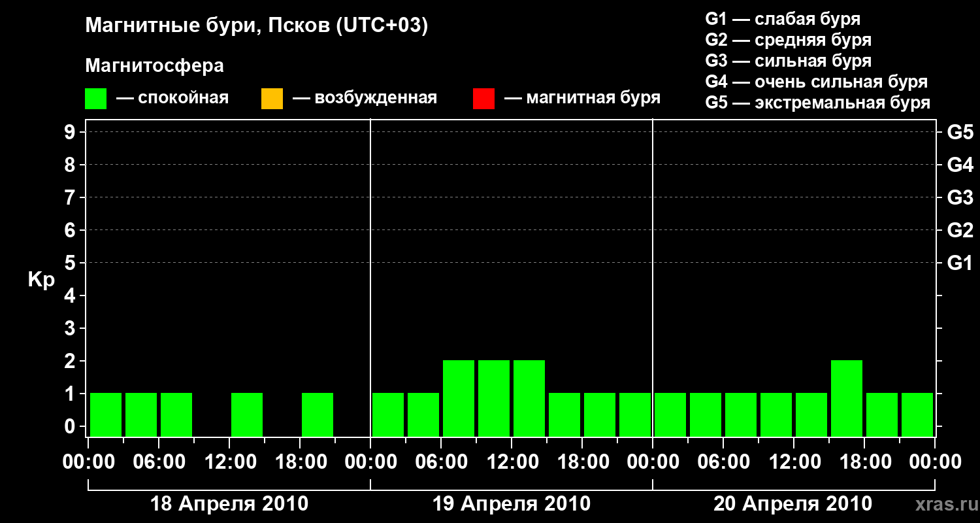Click the 18:00 time label for 19 April

point(582,462)
